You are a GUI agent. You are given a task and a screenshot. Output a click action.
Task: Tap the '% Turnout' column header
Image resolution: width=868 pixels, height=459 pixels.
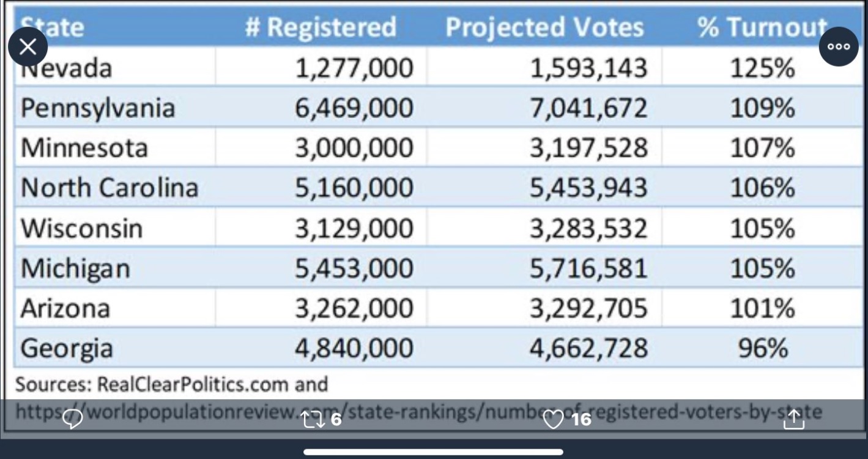click(x=762, y=28)
